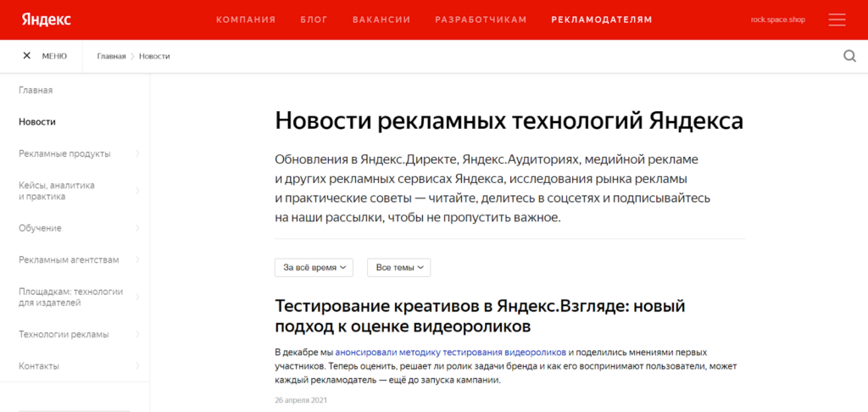
Task: Expand the Рекламные продукты chevron
Action: click(136, 153)
